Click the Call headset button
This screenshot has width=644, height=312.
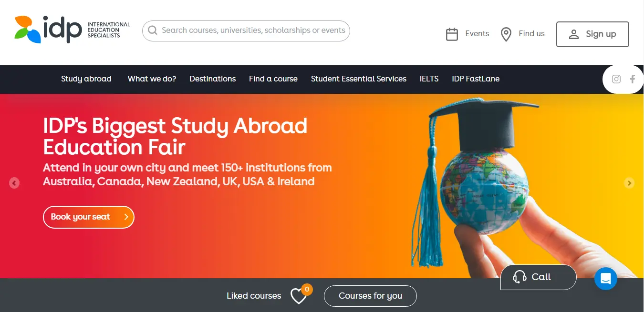point(539,277)
